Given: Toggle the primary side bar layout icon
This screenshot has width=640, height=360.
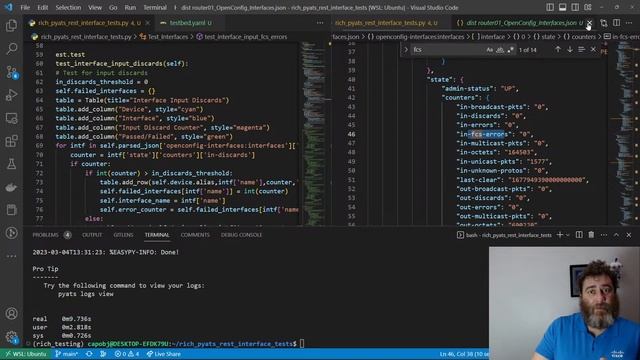Looking at the screenshot, I should point(550,7).
